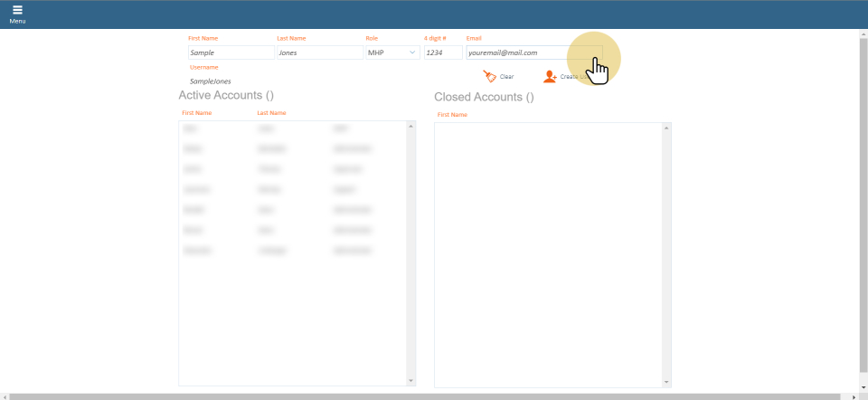Click the horizontal scrollbar right arrow
The height and width of the screenshot is (400, 868).
[854, 396]
